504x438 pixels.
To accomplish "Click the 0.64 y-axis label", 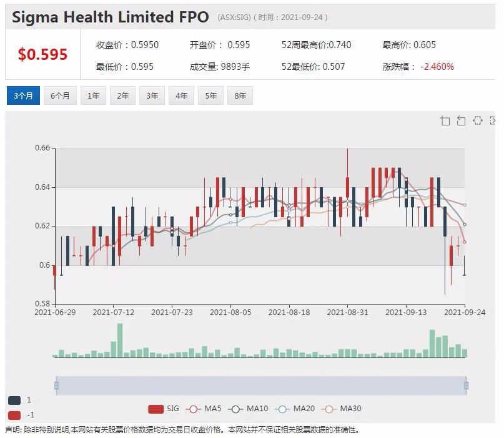I will pos(42,187).
